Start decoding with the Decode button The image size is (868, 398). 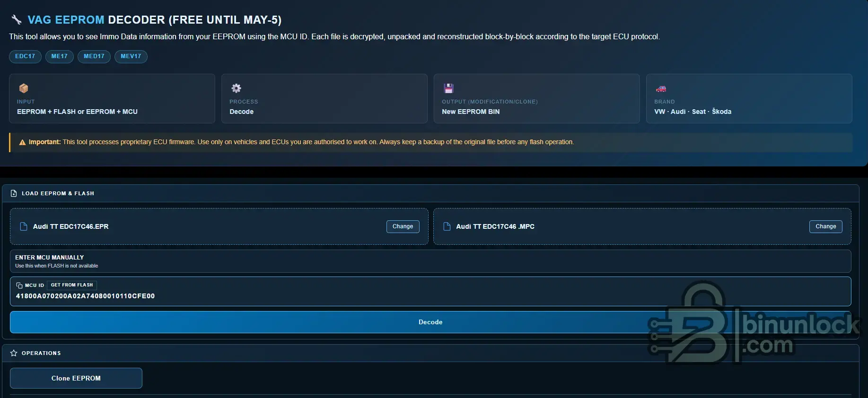click(430, 322)
